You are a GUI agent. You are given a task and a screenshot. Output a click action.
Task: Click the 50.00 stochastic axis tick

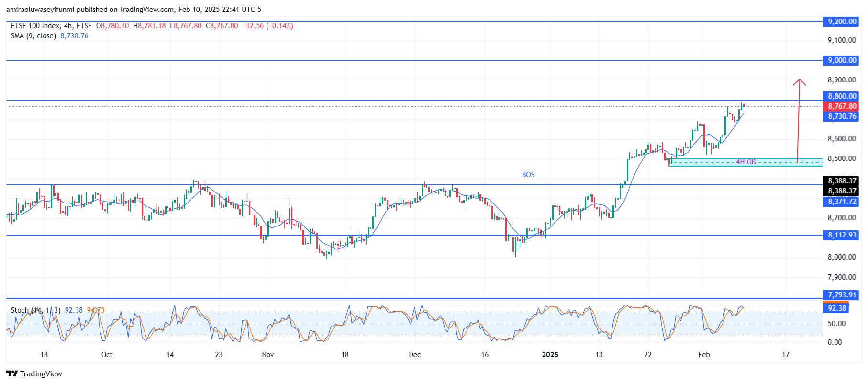[836, 324]
